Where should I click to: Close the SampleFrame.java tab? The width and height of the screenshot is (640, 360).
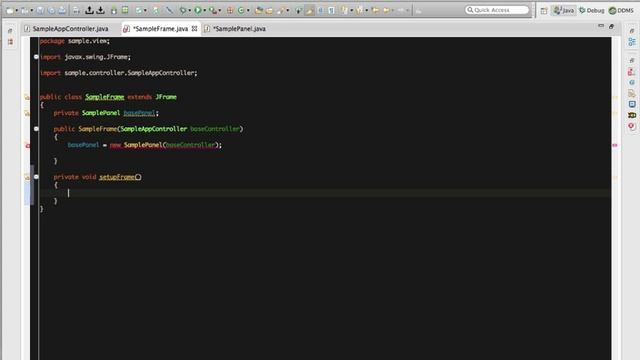(195, 29)
